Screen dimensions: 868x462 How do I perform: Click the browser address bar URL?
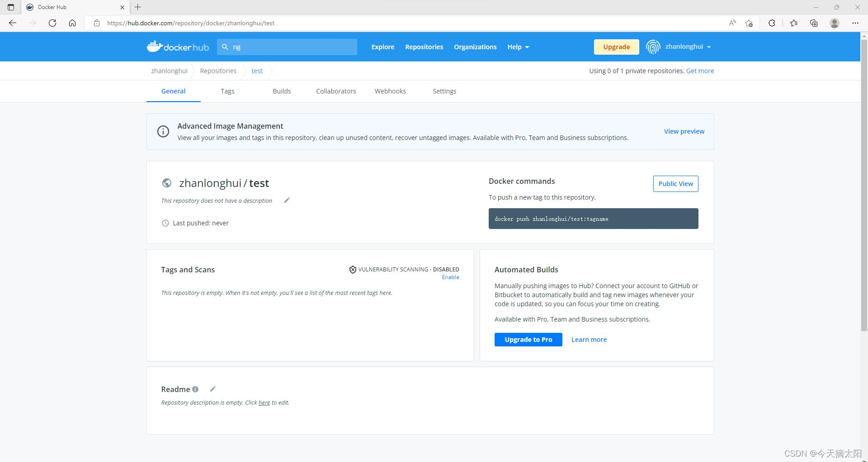click(x=191, y=23)
